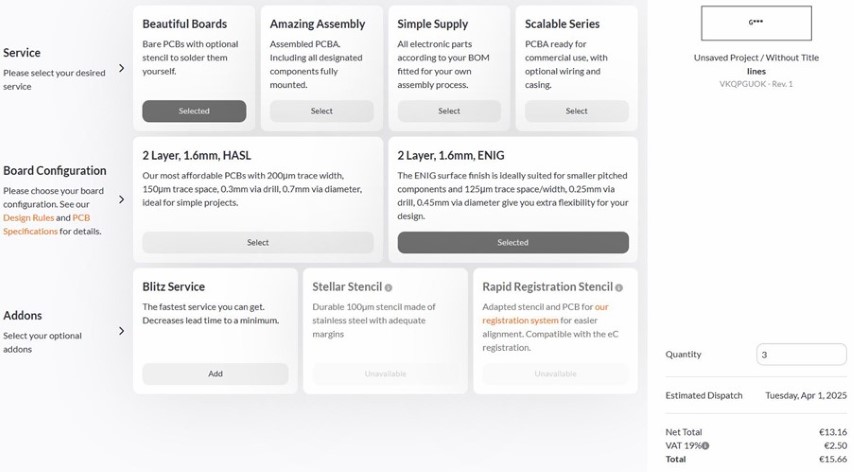Click the VAT 19% info icon
This screenshot has width=854, height=472.
click(x=706, y=446)
